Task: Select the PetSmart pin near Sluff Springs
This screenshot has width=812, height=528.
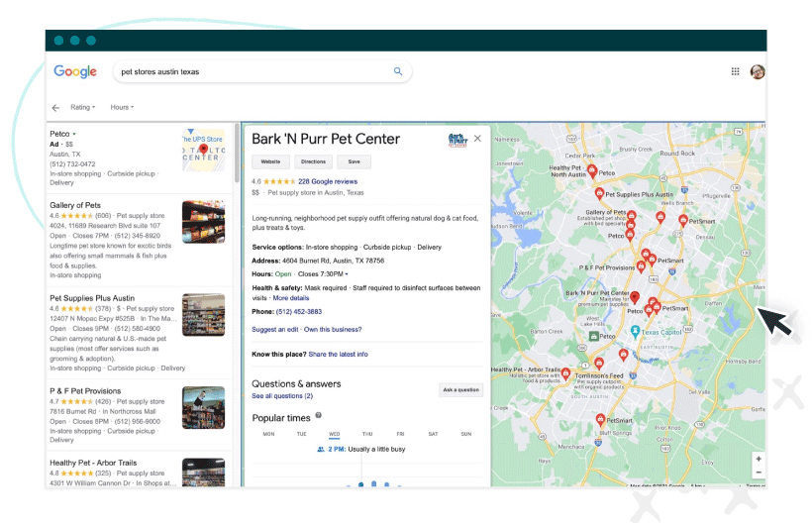Action: [x=600, y=419]
